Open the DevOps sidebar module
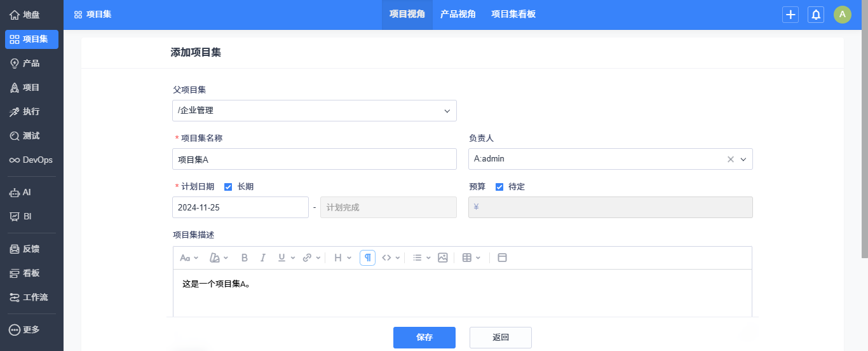 32,160
